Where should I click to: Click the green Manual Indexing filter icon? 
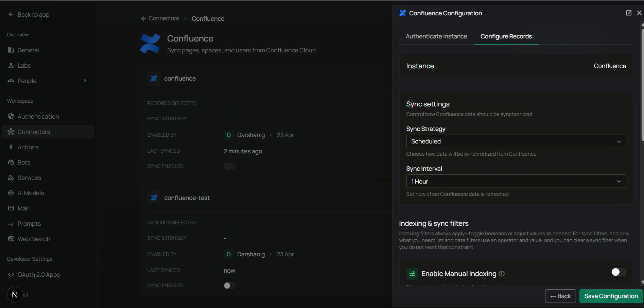pos(412,274)
